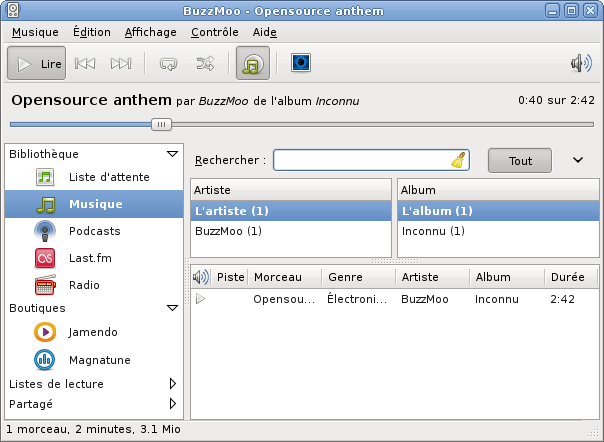Open the Contrôle menu
This screenshot has width=604, height=442.
[215, 32]
